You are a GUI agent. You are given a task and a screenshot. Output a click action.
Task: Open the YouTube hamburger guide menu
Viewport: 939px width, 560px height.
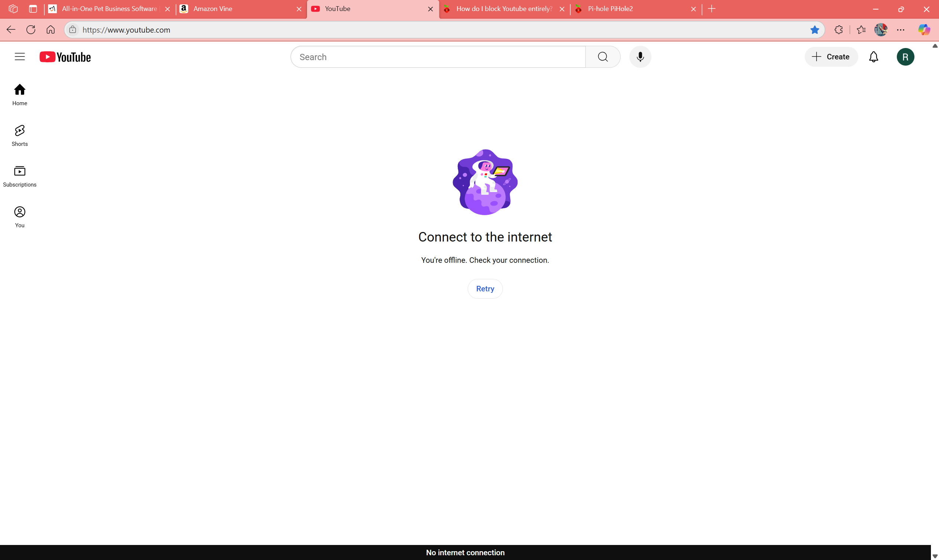(x=20, y=57)
